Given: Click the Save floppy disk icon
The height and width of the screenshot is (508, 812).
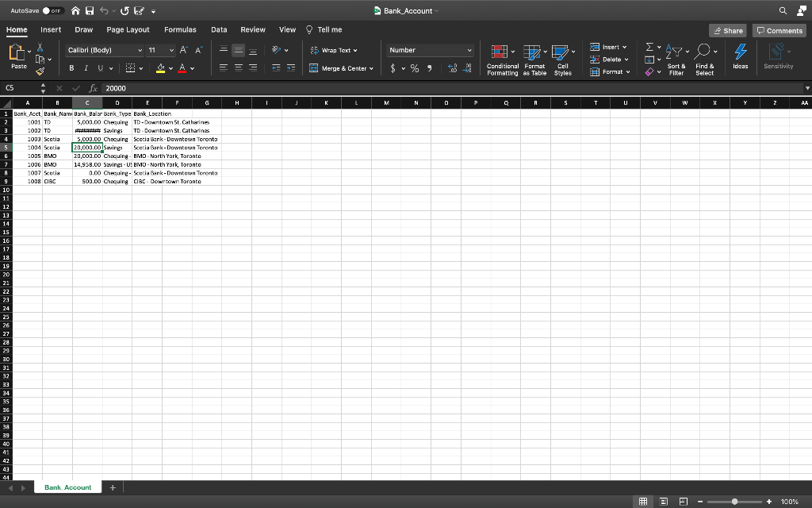Looking at the screenshot, I should click(x=90, y=10).
